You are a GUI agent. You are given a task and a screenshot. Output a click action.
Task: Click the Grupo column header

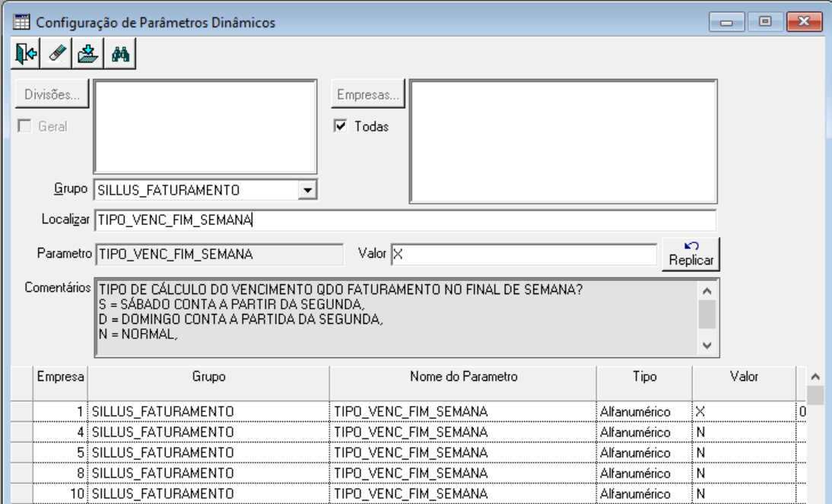pos(208,382)
